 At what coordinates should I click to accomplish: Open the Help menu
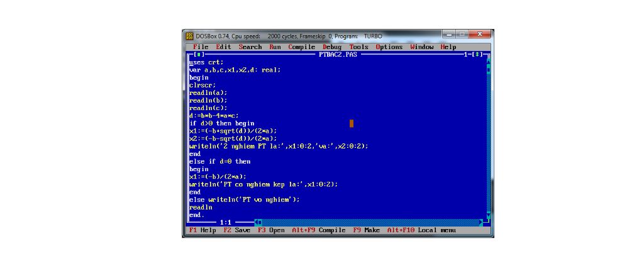(448, 47)
